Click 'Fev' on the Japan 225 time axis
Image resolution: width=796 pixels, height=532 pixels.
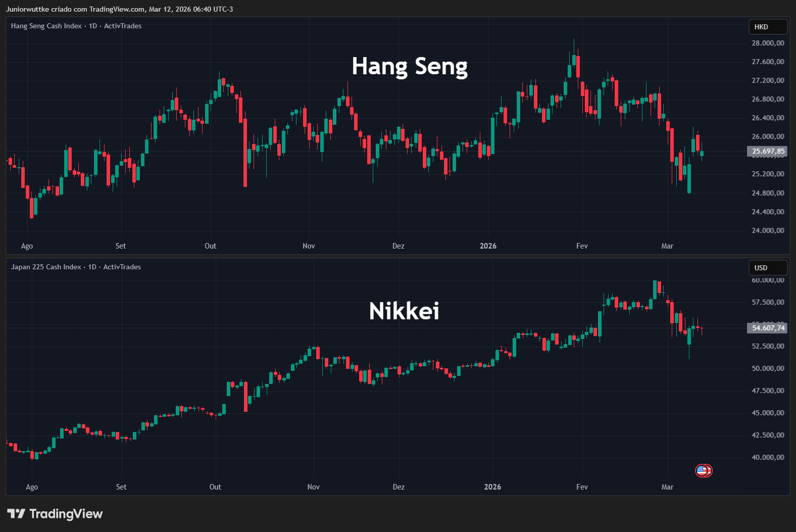pos(582,487)
